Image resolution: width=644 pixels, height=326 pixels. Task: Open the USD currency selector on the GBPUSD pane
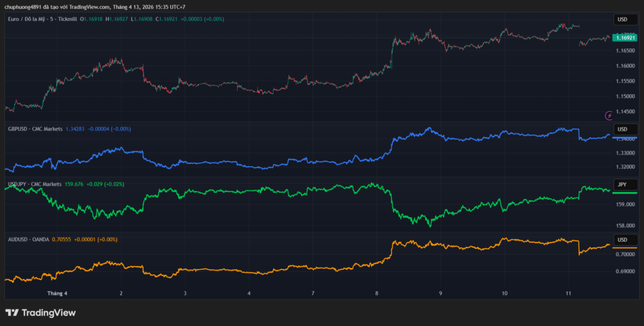tap(623, 129)
